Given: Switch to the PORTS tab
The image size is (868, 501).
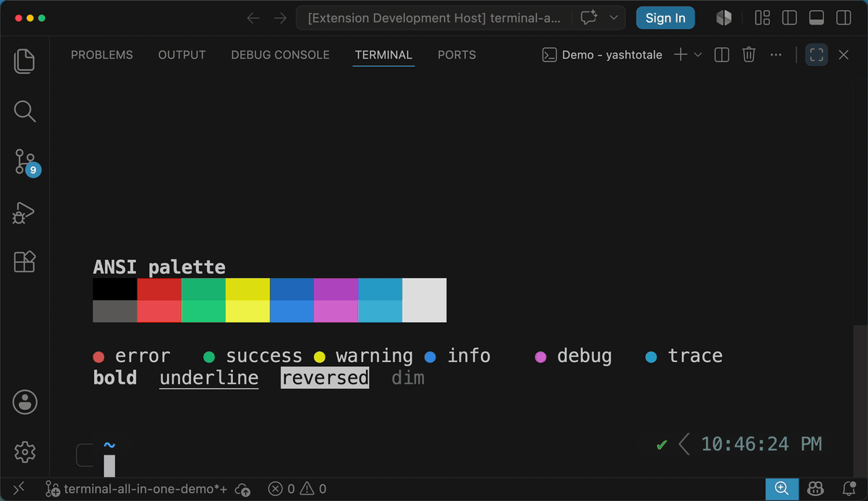Looking at the screenshot, I should click(x=457, y=55).
